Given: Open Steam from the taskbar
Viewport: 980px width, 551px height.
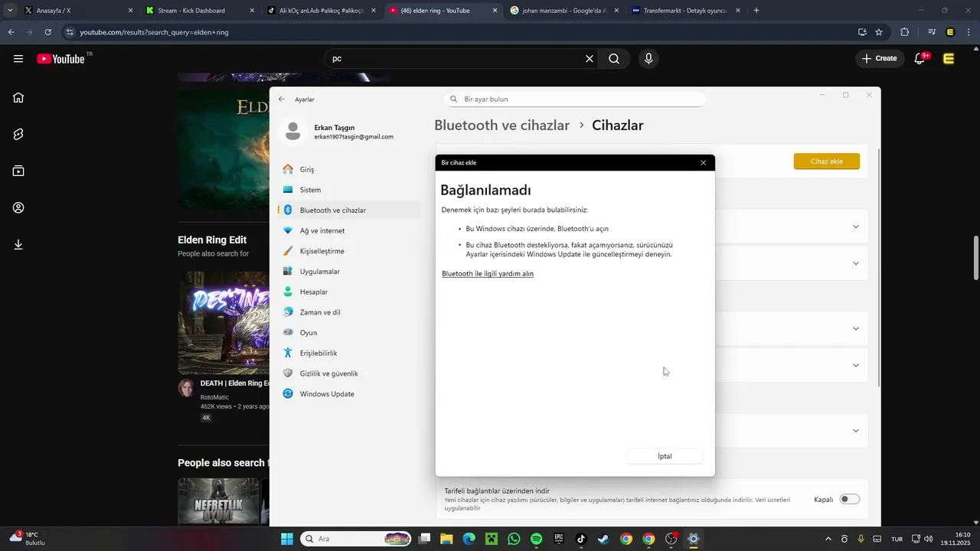Looking at the screenshot, I should (603, 539).
